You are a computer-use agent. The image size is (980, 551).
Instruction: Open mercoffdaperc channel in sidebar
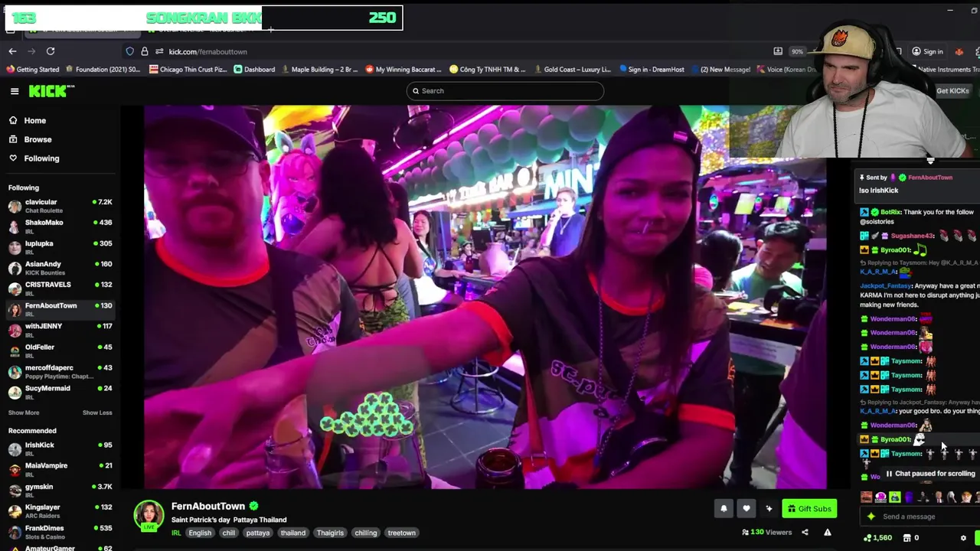tap(60, 371)
